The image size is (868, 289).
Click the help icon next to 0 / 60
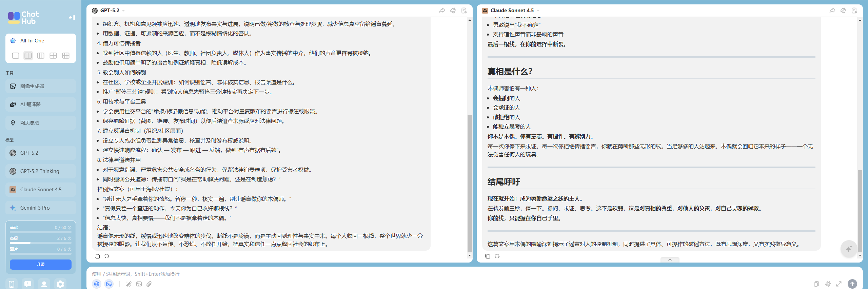pos(70,228)
